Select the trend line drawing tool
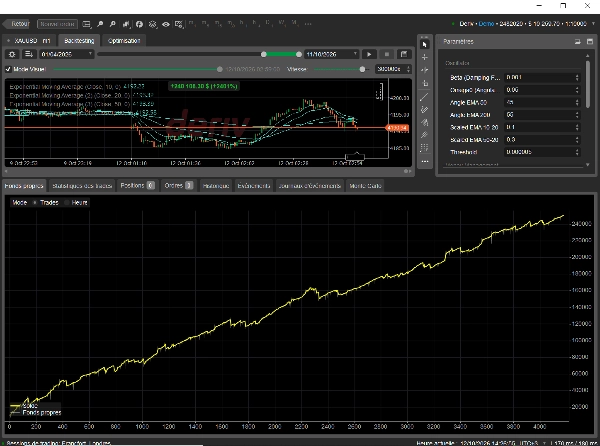 tap(424, 97)
